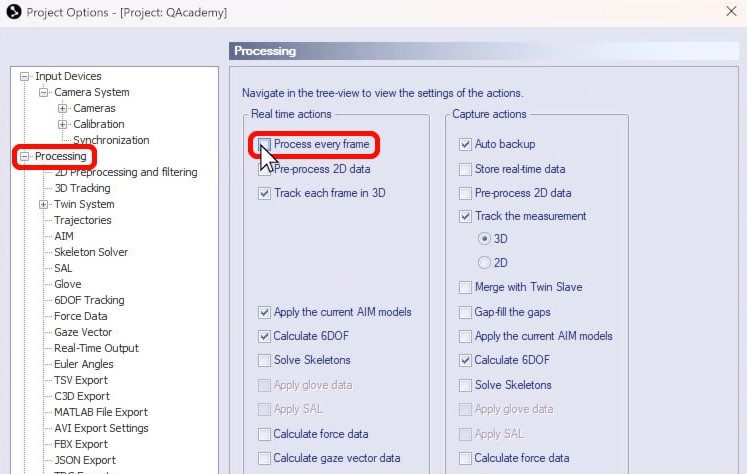Viewport: 747px width, 474px height.
Task: Select the 3D tracking radio button
Action: pyautogui.click(x=486, y=239)
